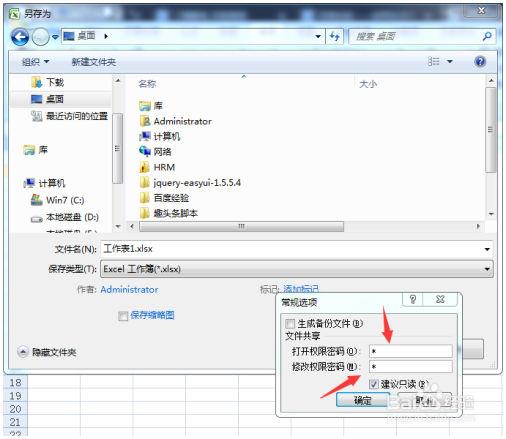Open the help question mark icon

[x=480, y=62]
